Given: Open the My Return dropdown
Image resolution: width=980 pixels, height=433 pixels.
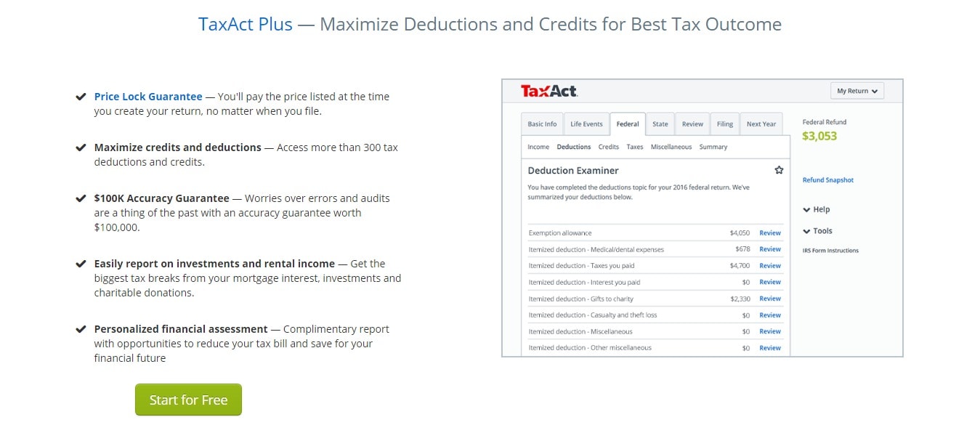Looking at the screenshot, I should pos(857,91).
